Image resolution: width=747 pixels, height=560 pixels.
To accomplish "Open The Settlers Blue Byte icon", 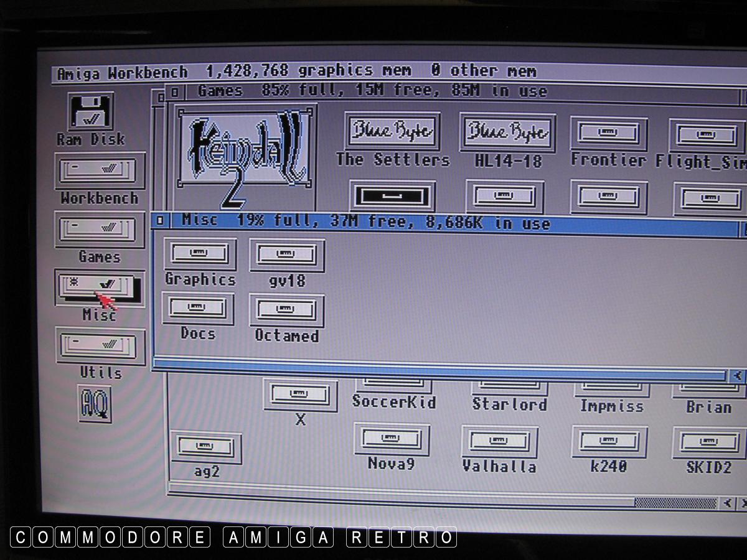I will (x=392, y=131).
